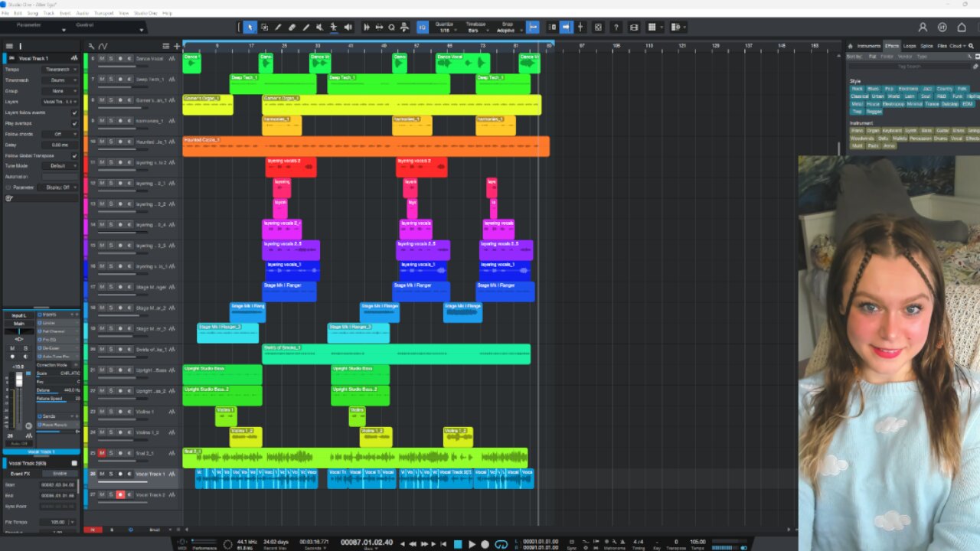Open the Transport menu
Viewport: 980px width, 551px height.
coord(103,13)
